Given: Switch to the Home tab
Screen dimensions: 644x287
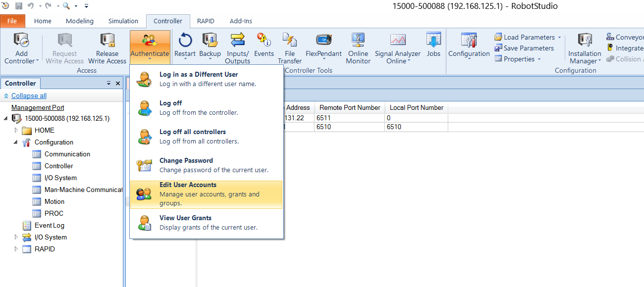Looking at the screenshot, I should pyautogui.click(x=43, y=21).
